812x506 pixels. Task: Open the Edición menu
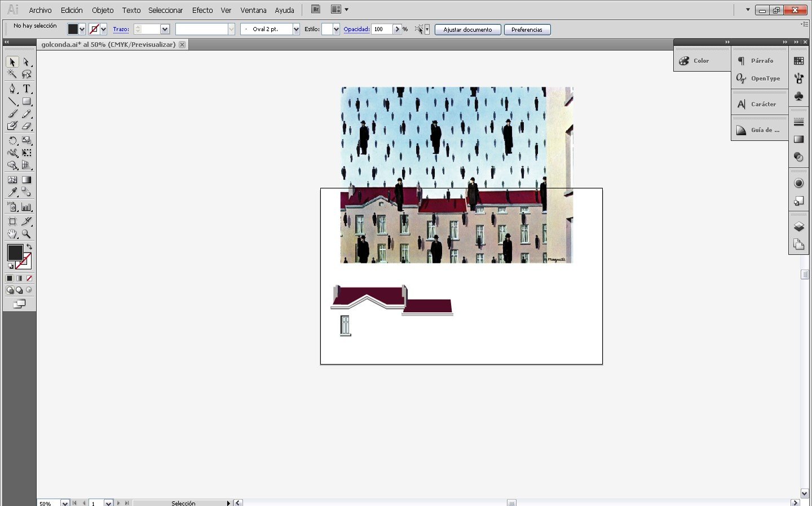coord(72,10)
